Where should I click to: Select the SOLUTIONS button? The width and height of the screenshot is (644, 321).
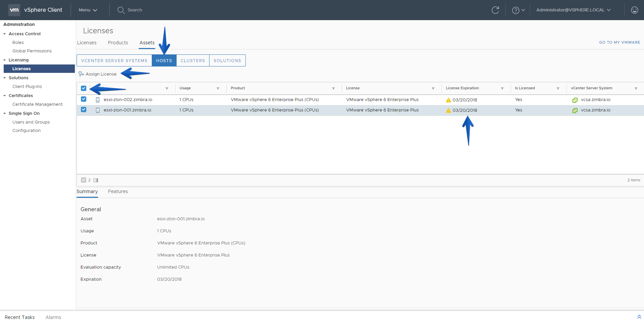227,60
